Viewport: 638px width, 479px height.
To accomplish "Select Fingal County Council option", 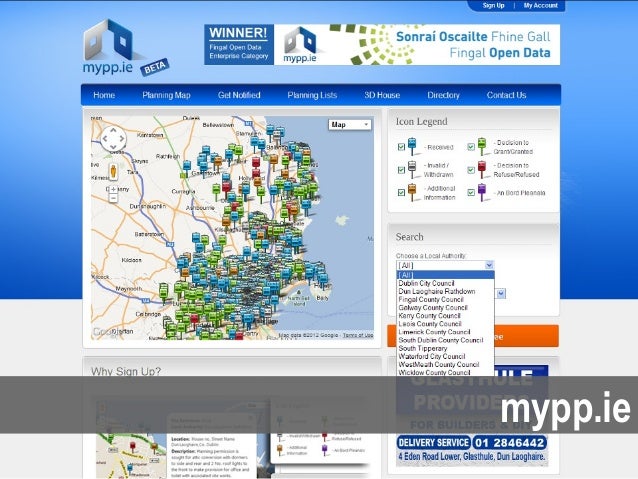I will [x=446, y=300].
